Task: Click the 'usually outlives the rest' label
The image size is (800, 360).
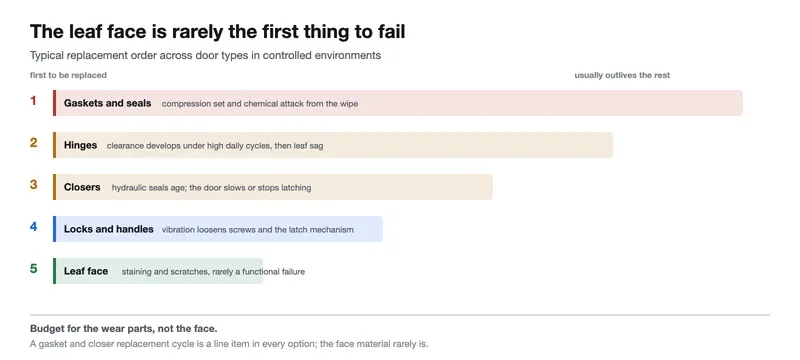Action: (x=622, y=75)
